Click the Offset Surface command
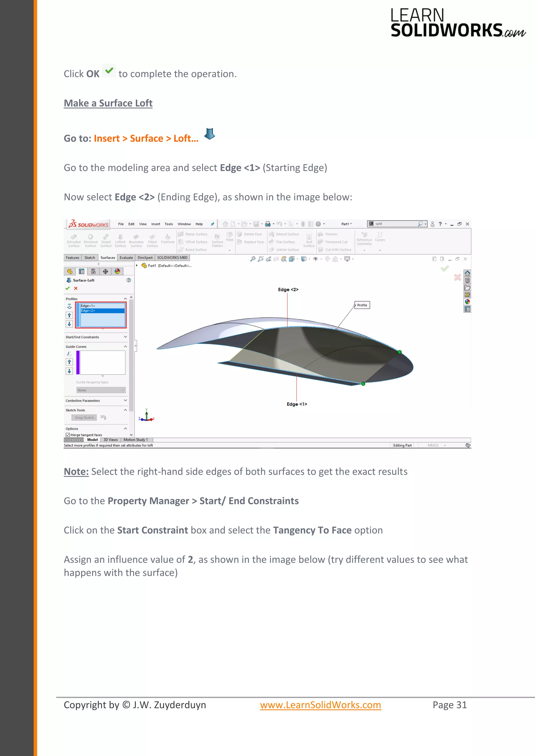The height and width of the screenshot is (756, 535). tap(193, 242)
